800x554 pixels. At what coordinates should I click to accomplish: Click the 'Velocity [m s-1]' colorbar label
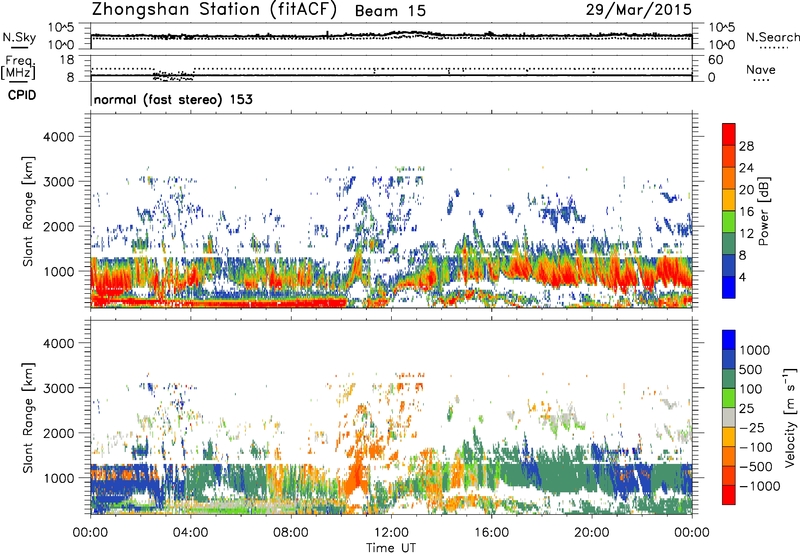[790, 417]
